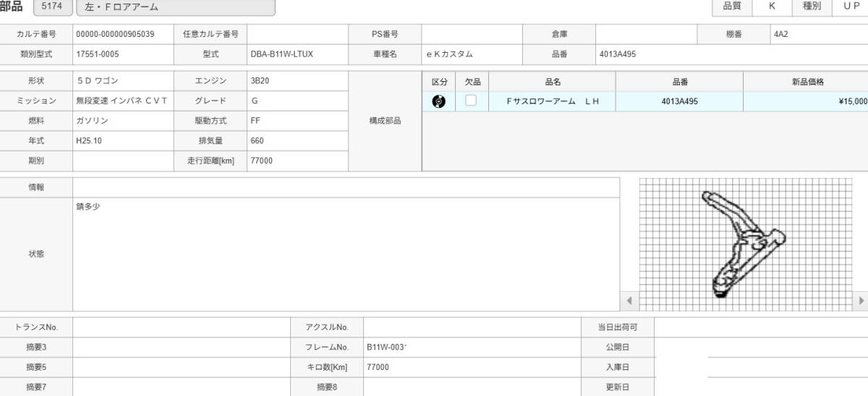Click the empty 倉庫 field

coord(646,34)
